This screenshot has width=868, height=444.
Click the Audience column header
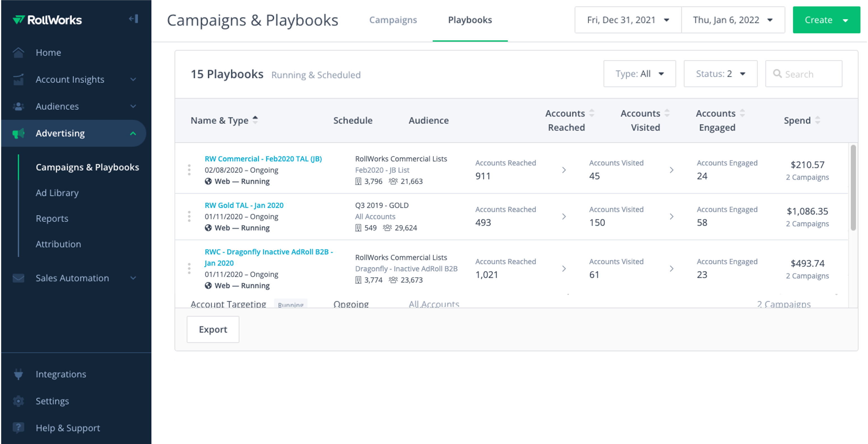point(429,120)
